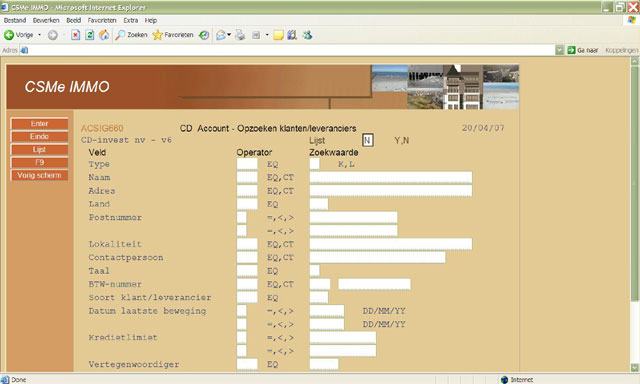Image resolution: width=640 pixels, height=384 pixels.
Task: Click the CD-invest nv - v6 text
Action: (126, 140)
